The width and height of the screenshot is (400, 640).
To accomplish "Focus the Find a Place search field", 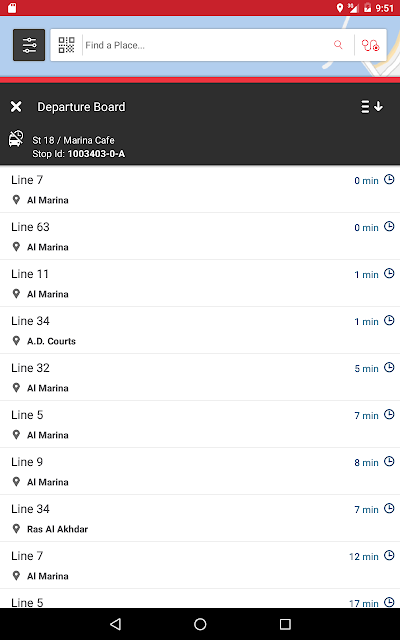I will pos(207,45).
